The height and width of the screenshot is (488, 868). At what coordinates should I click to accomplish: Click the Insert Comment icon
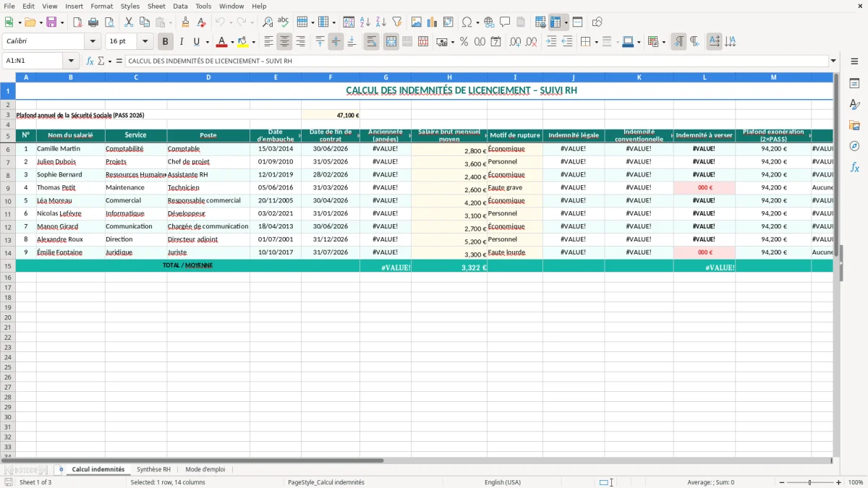[x=506, y=22]
